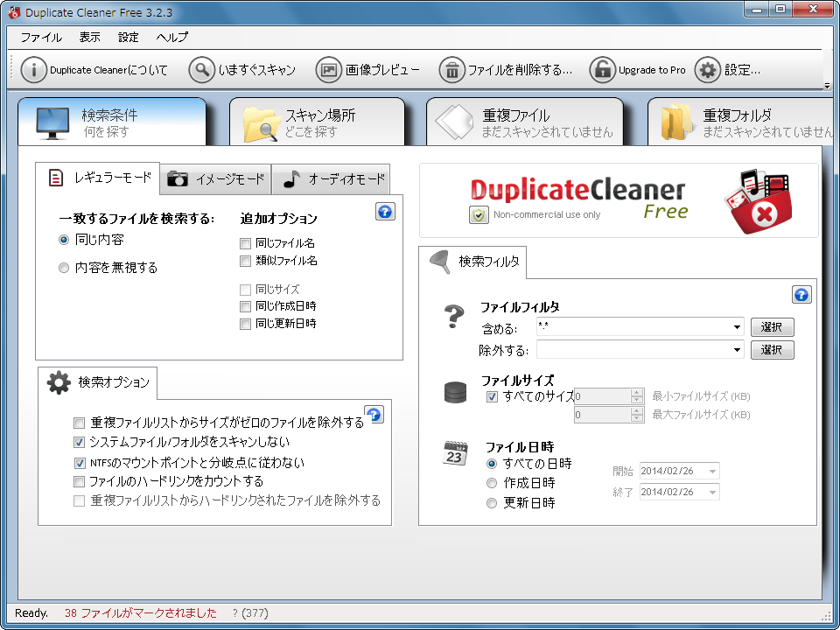The image size is (840, 630).
Task: Click Non-commercial use only text
Action: [546, 214]
